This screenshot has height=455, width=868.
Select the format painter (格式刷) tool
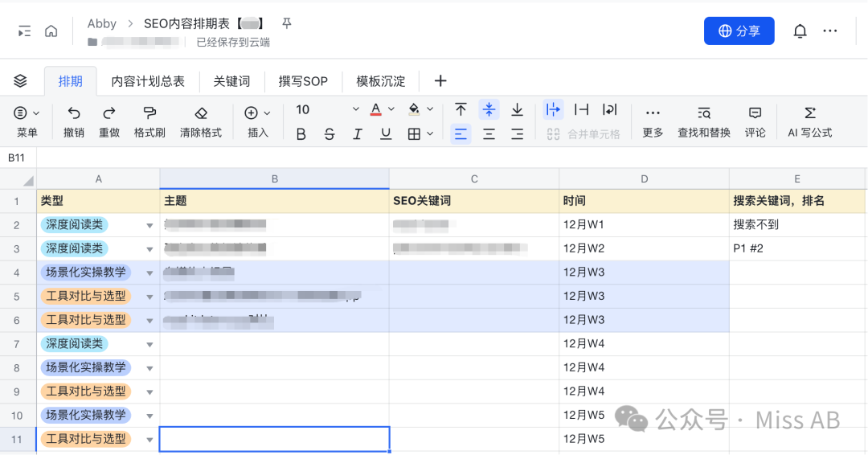tap(149, 113)
